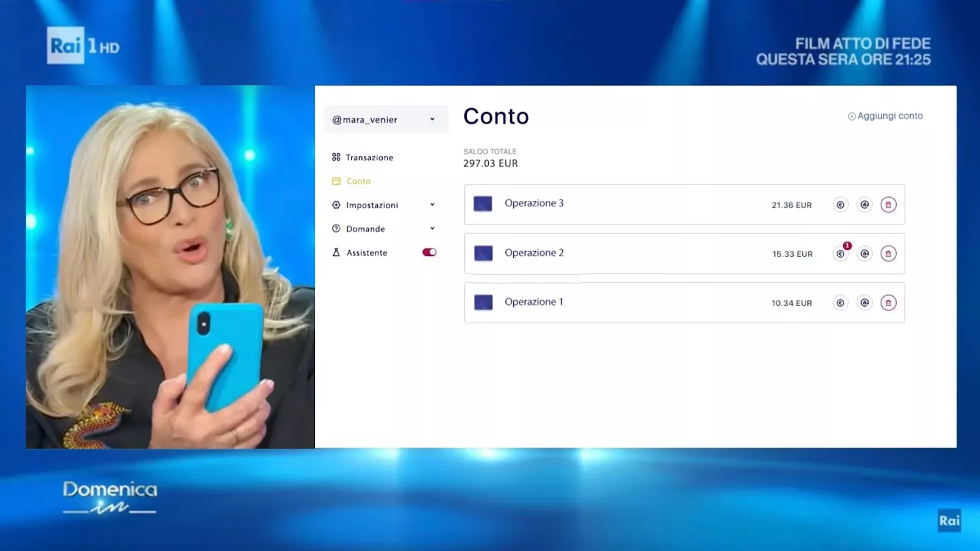This screenshot has width=980, height=551.
Task: Delete Operazione 1 with trash icon
Action: 888,302
